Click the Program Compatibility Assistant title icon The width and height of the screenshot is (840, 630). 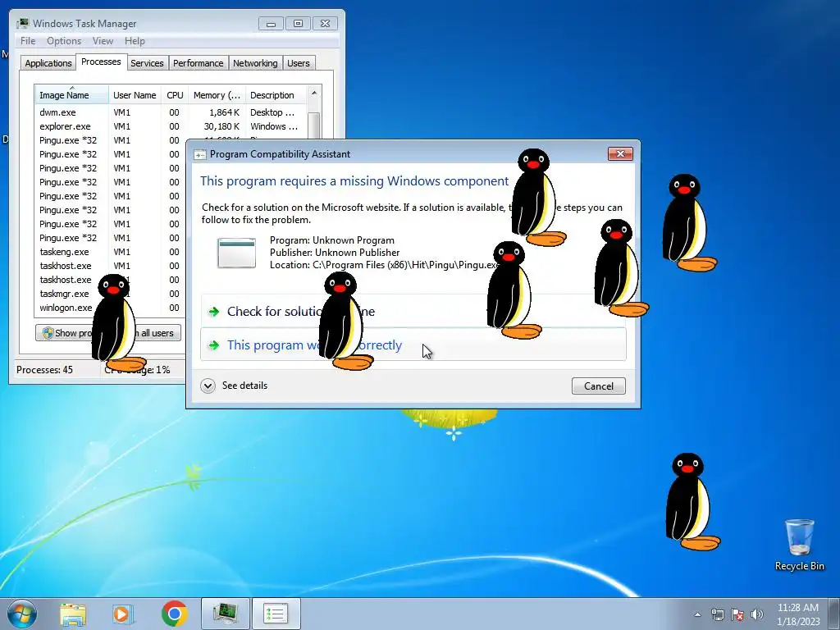(x=200, y=154)
